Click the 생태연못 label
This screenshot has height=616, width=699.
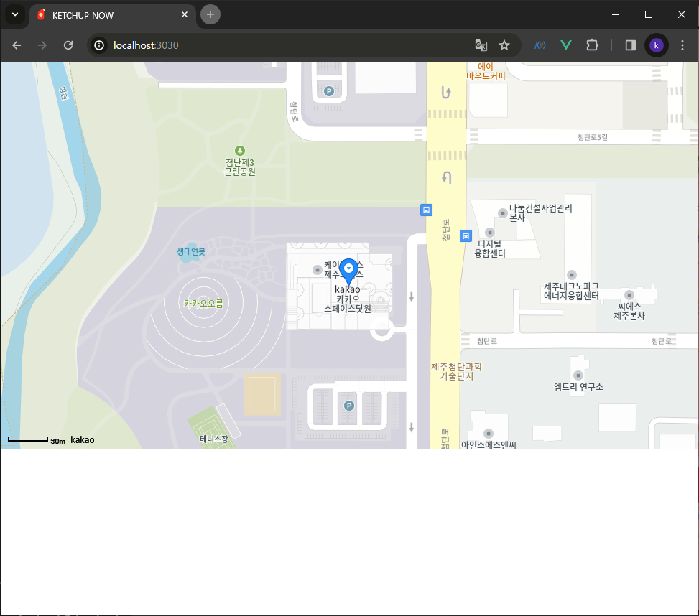click(x=191, y=252)
